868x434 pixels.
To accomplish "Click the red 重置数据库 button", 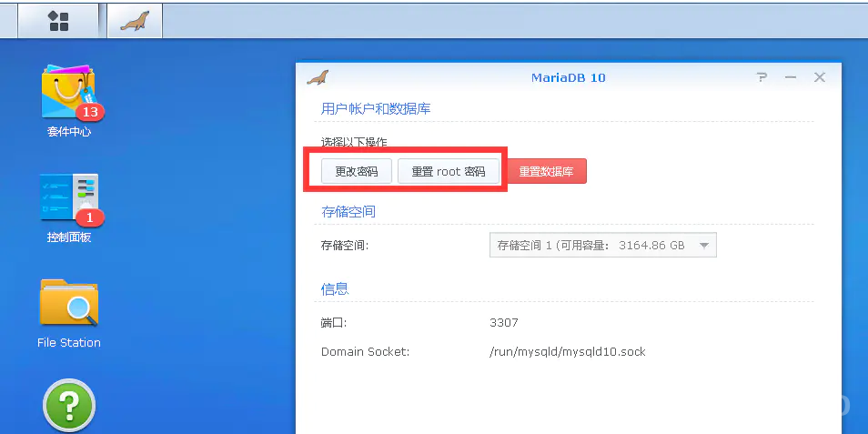I will pyautogui.click(x=547, y=172).
